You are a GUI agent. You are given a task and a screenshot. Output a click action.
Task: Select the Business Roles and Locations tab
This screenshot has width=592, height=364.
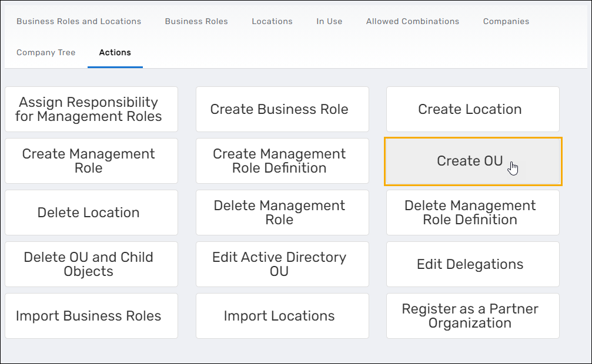[78, 21]
